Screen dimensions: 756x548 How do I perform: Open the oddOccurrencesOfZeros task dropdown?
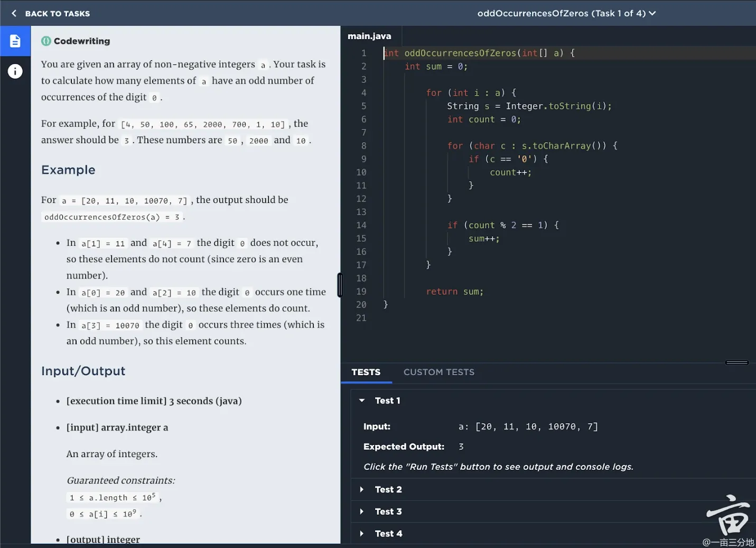pyautogui.click(x=566, y=13)
